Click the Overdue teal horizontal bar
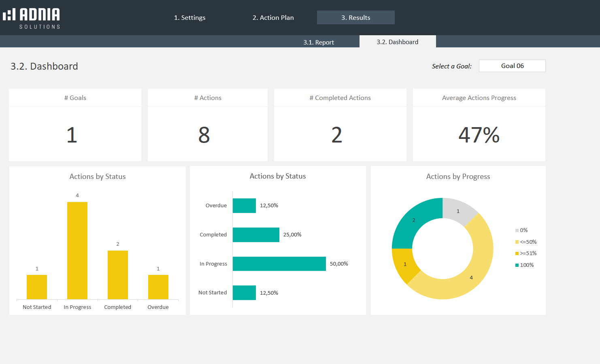Image resolution: width=600 pixels, height=364 pixels. 244,206
